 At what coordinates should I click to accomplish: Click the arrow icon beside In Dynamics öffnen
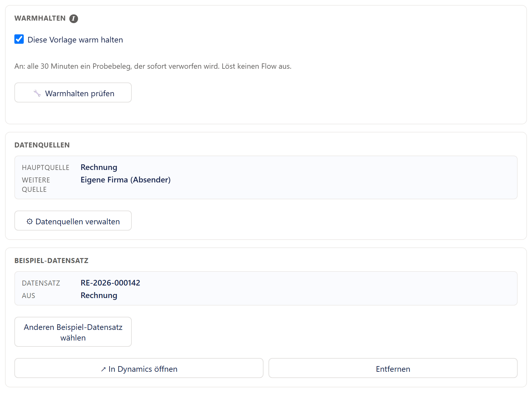click(103, 369)
